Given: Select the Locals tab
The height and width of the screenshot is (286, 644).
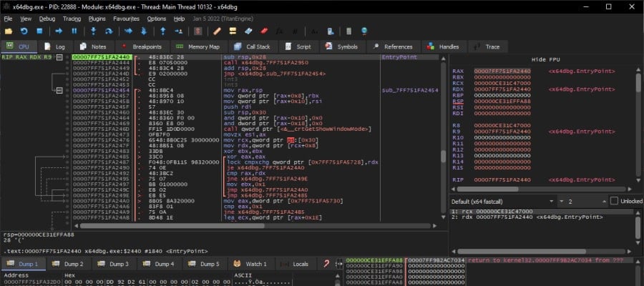Looking at the screenshot, I should pos(295,264).
